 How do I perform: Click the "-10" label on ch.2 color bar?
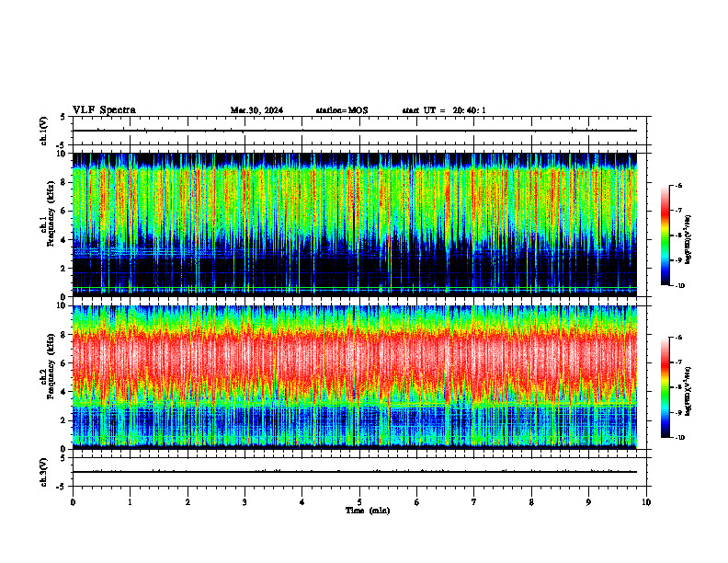pyautogui.click(x=679, y=438)
